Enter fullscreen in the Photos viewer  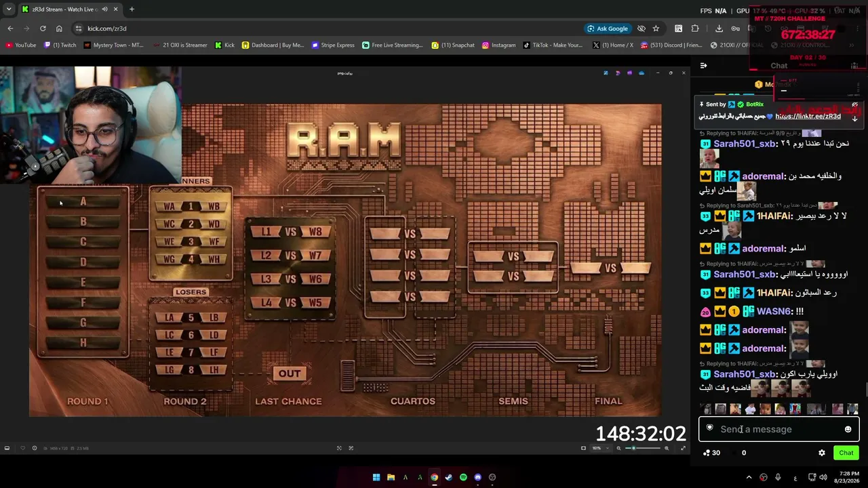point(683,448)
